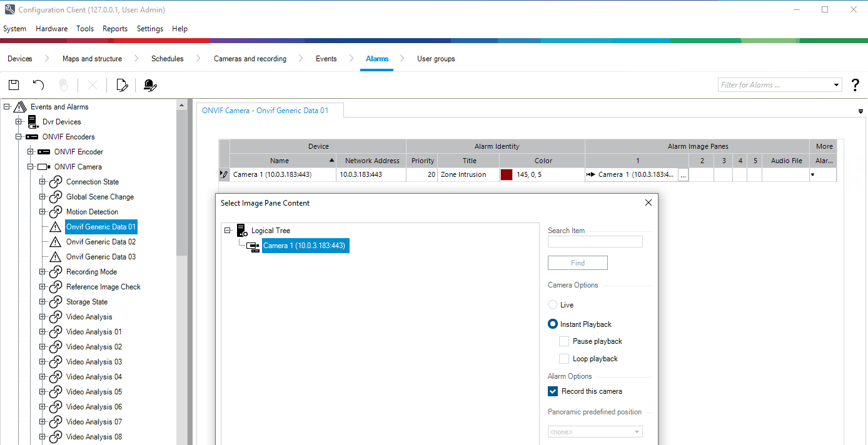This screenshot has width=868, height=445.
Task: Uncheck Record this camera checkbox
Action: pos(553,391)
